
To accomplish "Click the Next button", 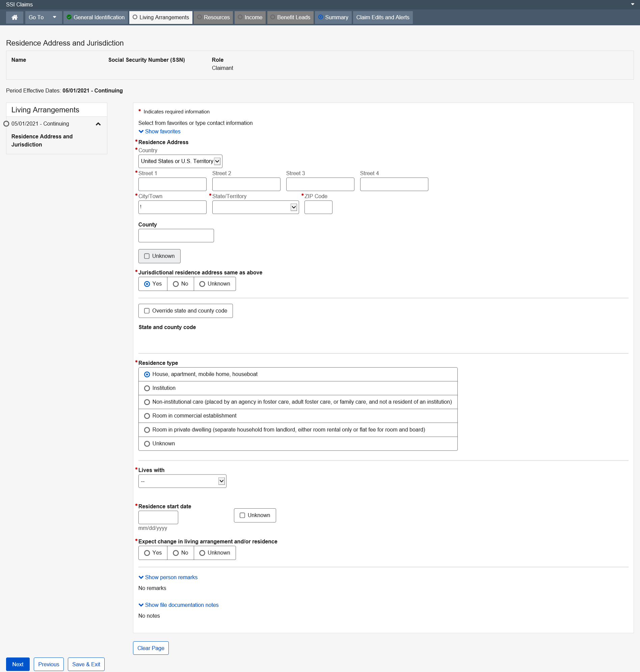I will 18,664.
